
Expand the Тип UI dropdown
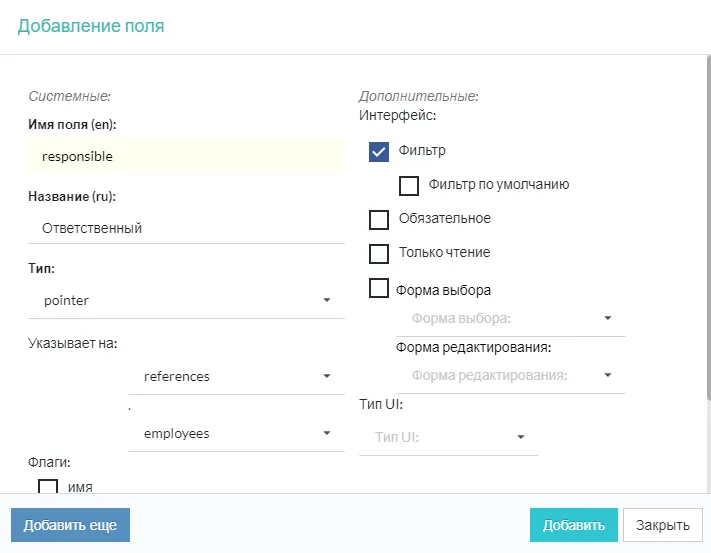click(x=449, y=437)
